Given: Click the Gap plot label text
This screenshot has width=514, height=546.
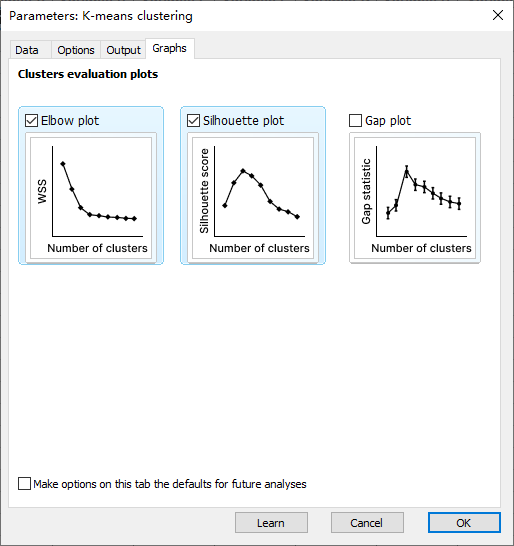Looking at the screenshot, I should (388, 121).
